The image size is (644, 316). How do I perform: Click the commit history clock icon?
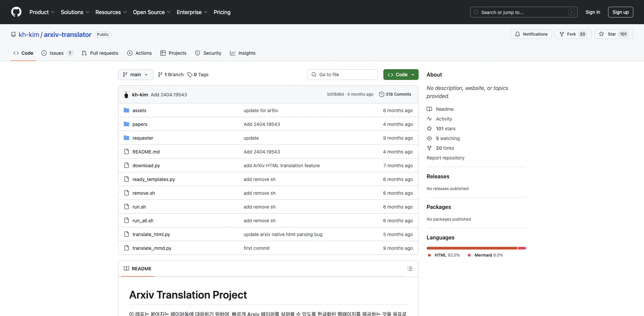[x=381, y=94]
